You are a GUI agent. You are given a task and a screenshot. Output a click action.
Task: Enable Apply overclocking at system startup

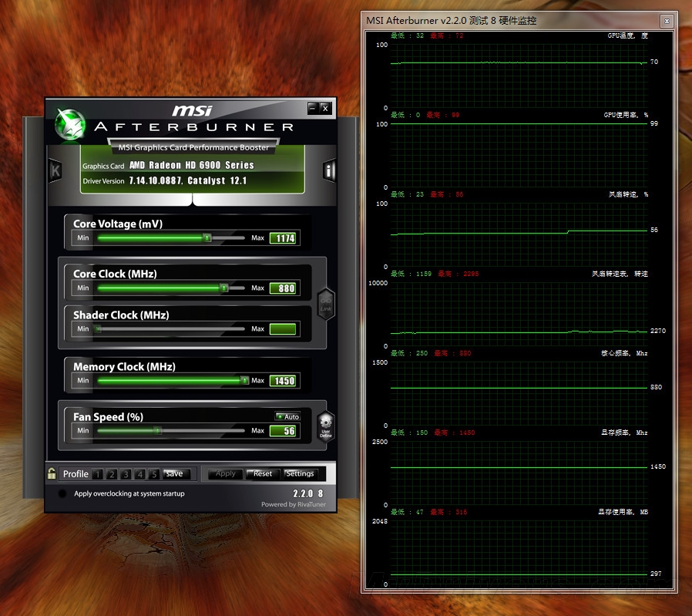[x=62, y=493]
